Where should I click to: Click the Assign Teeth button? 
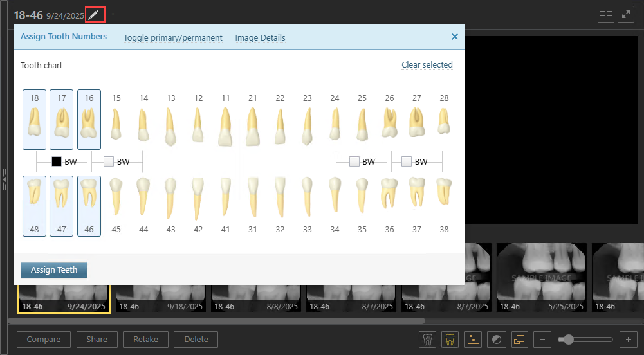54,270
